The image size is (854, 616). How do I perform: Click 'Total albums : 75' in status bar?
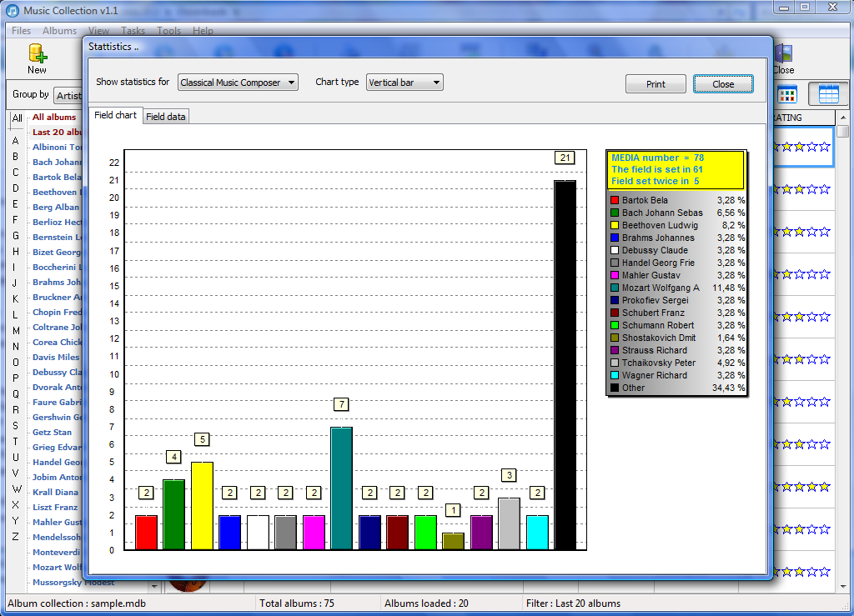[297, 603]
